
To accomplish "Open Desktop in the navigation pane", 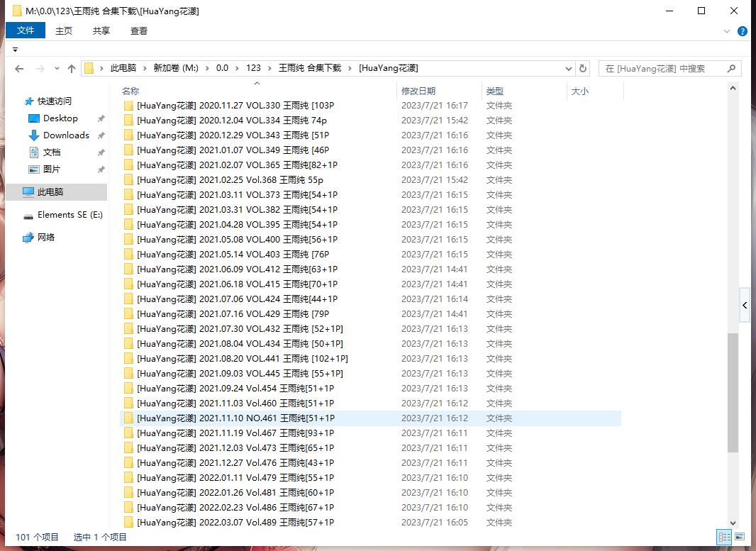I will [x=60, y=118].
